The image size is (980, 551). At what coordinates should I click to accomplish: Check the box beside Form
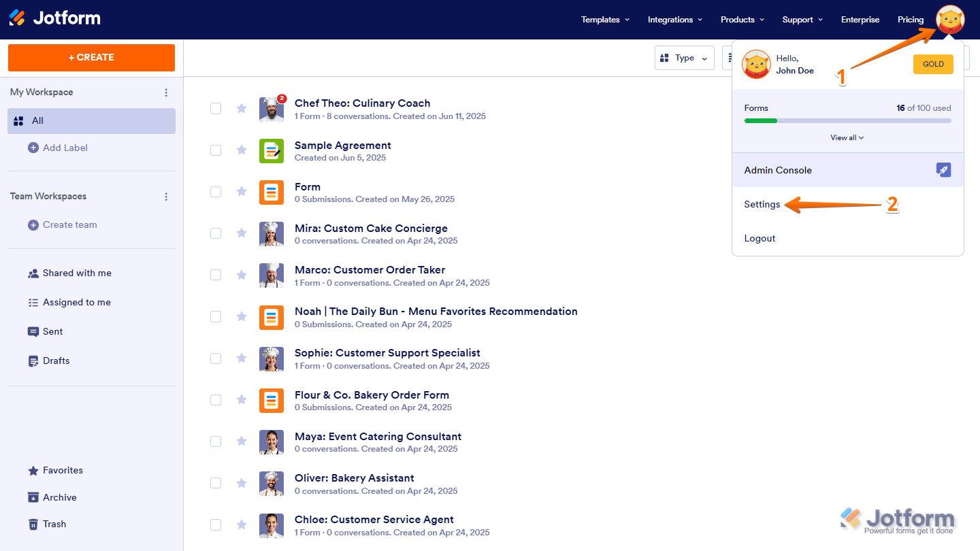(216, 192)
